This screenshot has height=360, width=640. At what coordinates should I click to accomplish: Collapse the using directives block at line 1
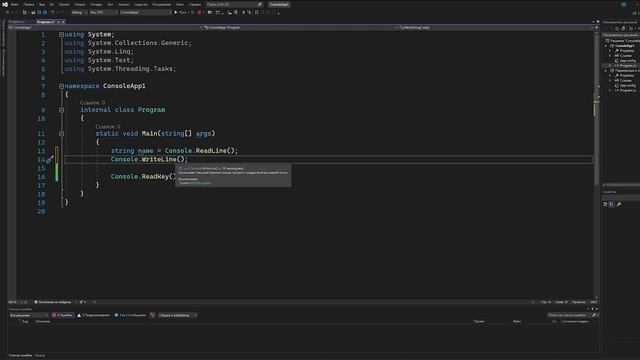61,35
